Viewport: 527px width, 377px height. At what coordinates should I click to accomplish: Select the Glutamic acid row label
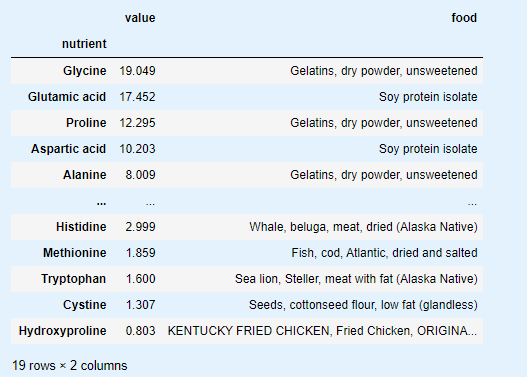click(67, 97)
